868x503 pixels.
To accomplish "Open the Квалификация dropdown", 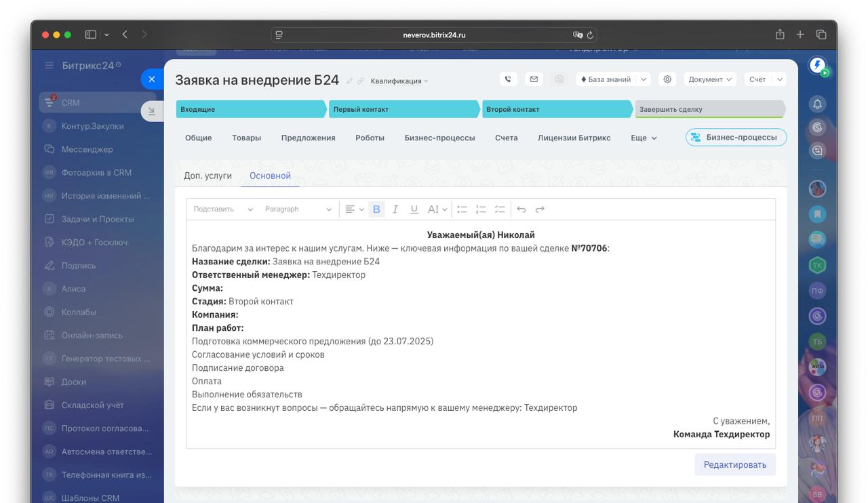I will tap(399, 81).
